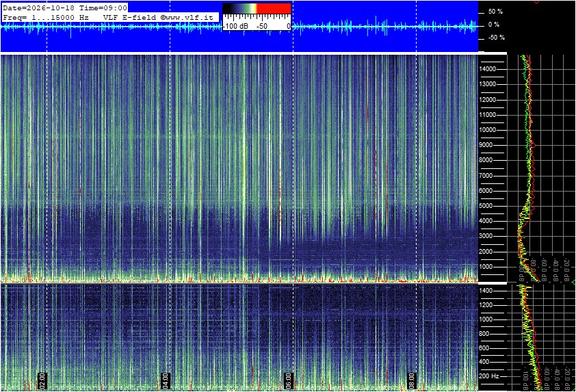Click the -100 dB color scale label
576x392 pixels.
click(x=236, y=27)
